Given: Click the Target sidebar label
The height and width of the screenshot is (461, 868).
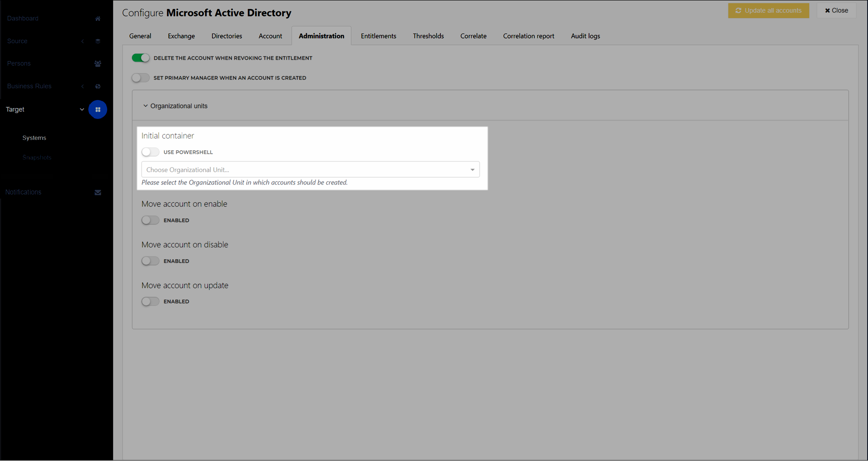Looking at the screenshot, I should [x=15, y=109].
